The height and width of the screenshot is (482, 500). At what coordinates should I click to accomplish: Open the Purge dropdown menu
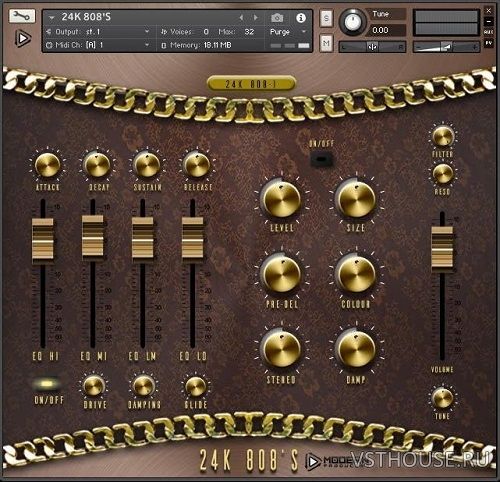point(288,32)
